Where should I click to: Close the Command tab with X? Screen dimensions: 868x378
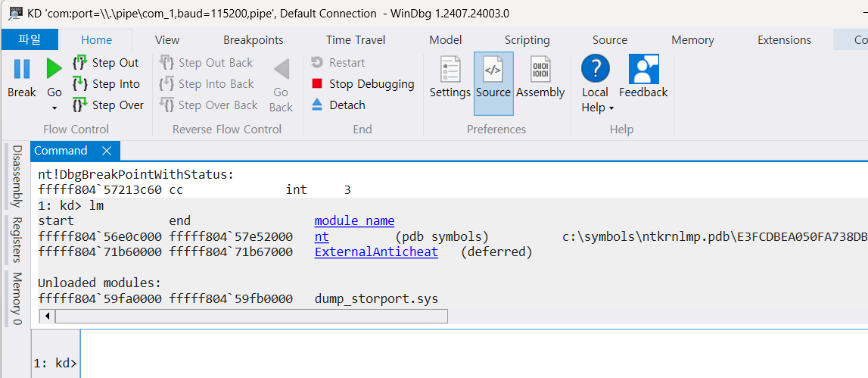(107, 151)
